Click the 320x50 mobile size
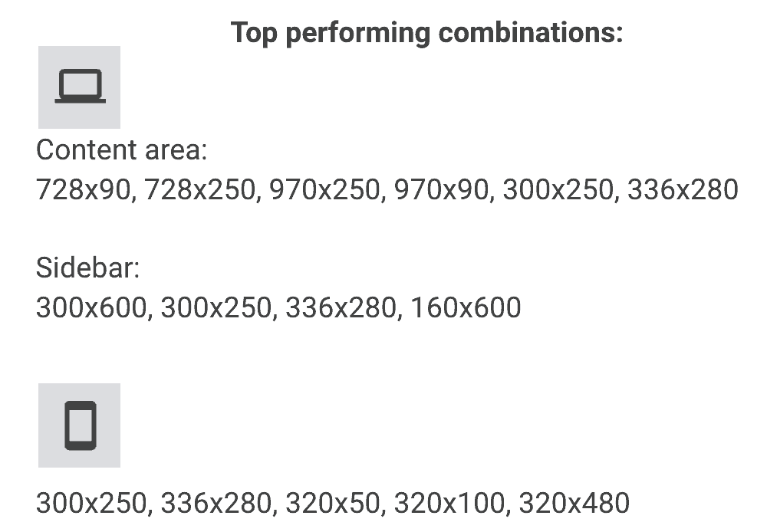Viewport: 767px width, 532px height. (333, 503)
